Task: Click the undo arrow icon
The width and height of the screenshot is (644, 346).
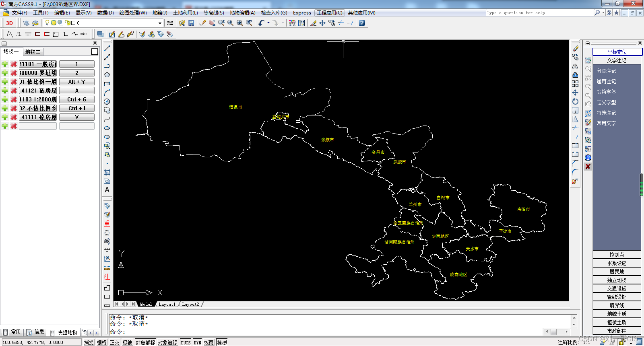Action: pyautogui.click(x=262, y=23)
